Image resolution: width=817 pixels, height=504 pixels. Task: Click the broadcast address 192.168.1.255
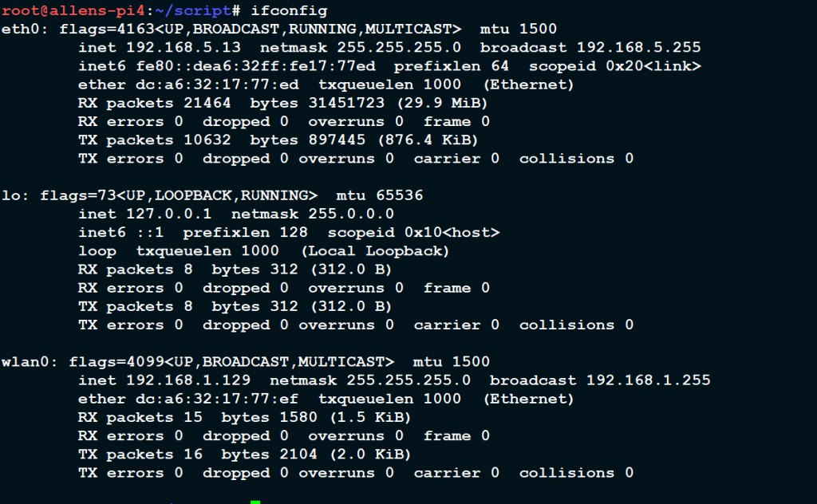[x=648, y=380]
